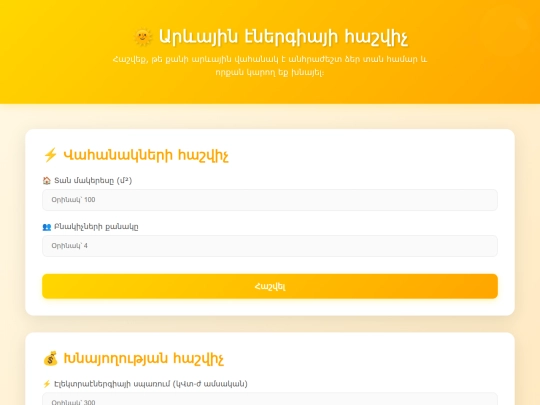This screenshot has width=540, height=405.
Task: Click the lightning icon beside Էլեկտրաէներգիայի սպառում label
Action: (46, 384)
